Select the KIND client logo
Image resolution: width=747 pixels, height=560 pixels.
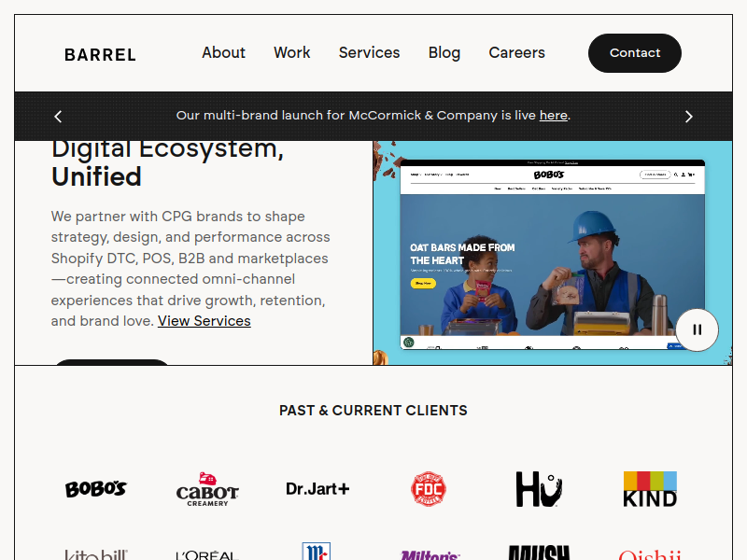(x=650, y=489)
